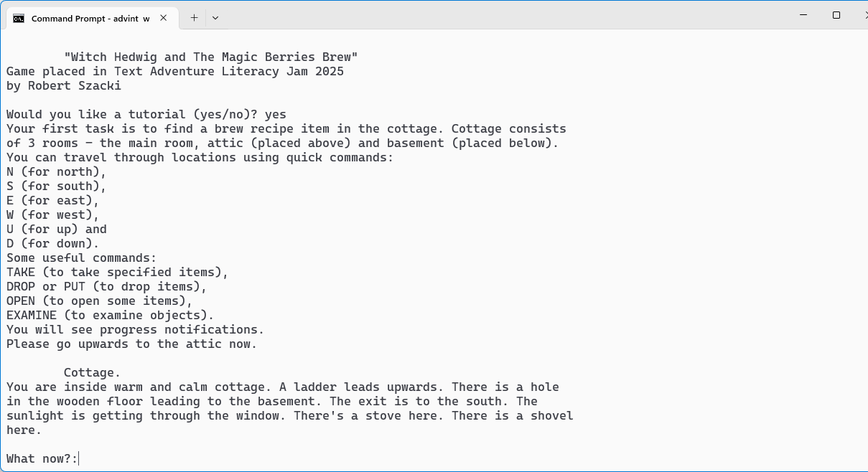Click the "Cottage." location heading
868x472 pixels.
coord(93,372)
